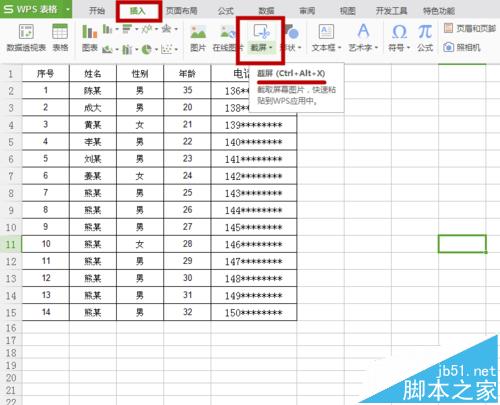Select row header 15
500x405 pixels.
point(11,313)
